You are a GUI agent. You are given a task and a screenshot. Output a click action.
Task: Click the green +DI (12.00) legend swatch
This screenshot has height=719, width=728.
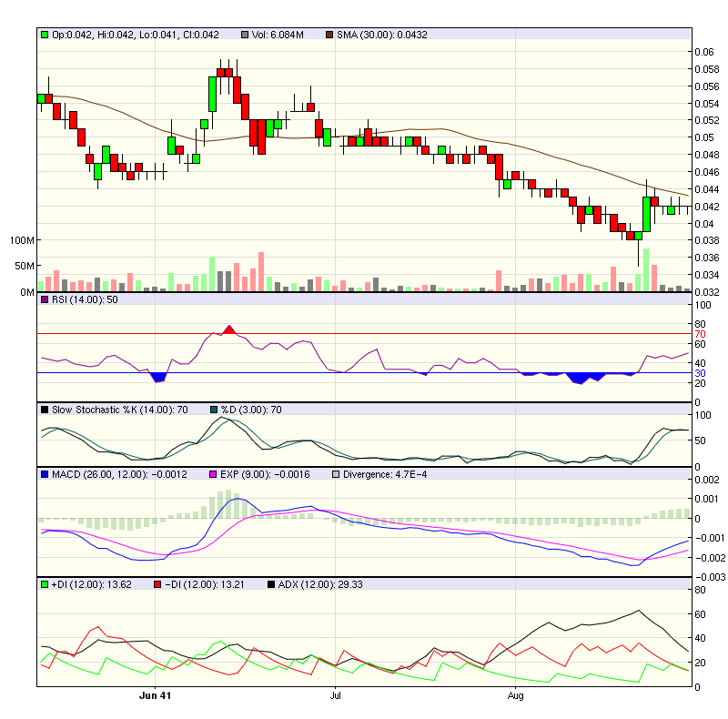(x=45, y=584)
